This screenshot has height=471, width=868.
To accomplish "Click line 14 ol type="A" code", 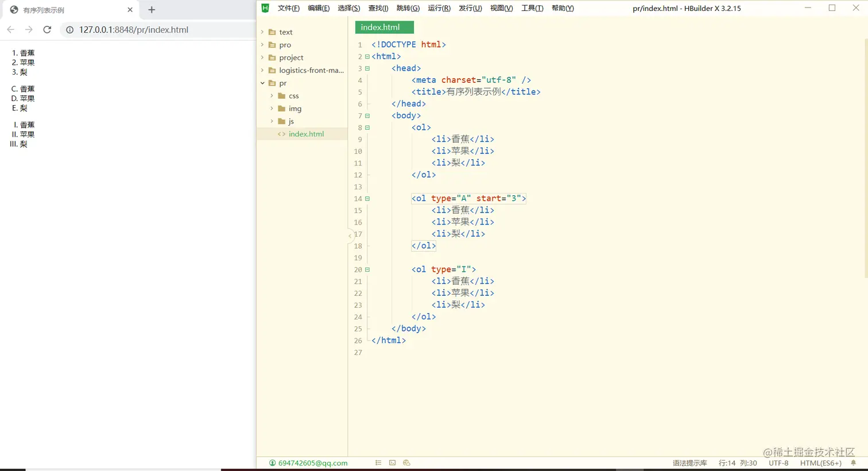I will tap(468, 198).
